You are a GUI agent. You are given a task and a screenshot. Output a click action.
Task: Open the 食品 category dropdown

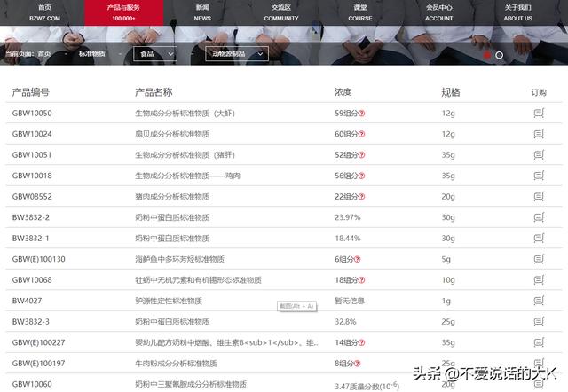[154, 54]
